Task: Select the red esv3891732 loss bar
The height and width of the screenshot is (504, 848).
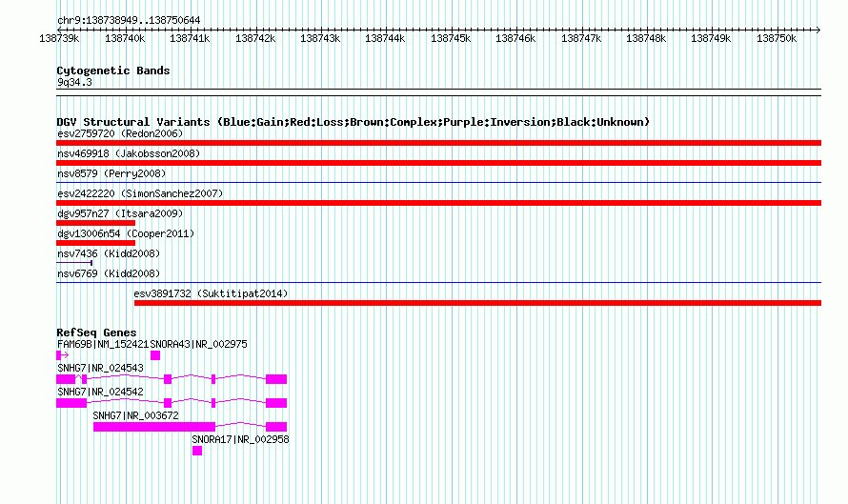Action: click(477, 303)
